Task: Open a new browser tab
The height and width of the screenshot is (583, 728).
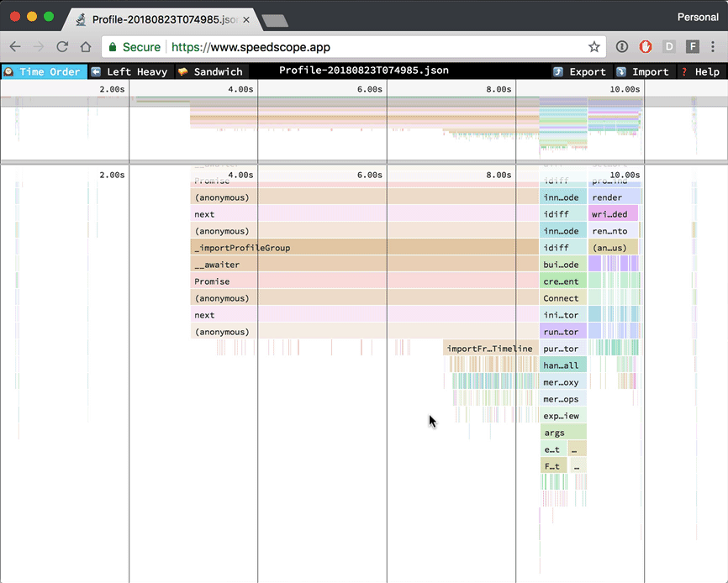Action: pyautogui.click(x=275, y=20)
